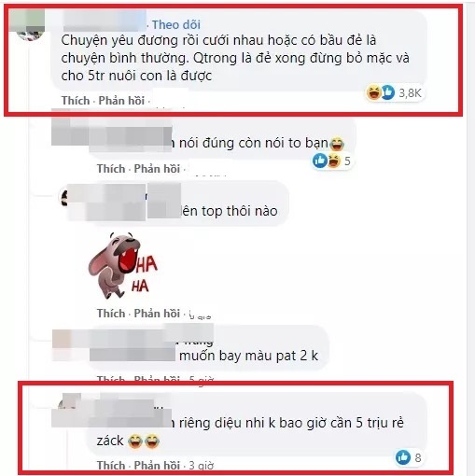Image resolution: width=475 pixels, height=476 pixels.
Task: Click the avatar next to 'lên top thôi nào'
Action: click(x=64, y=198)
